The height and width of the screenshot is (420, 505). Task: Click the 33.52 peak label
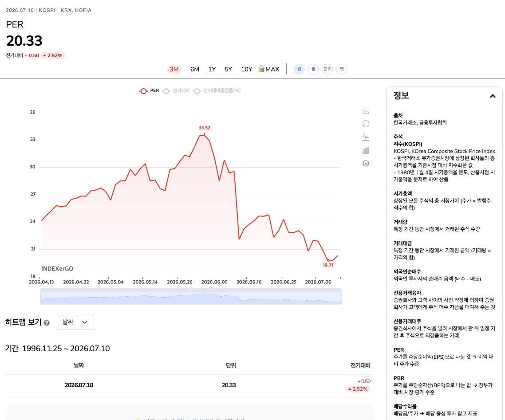205,128
